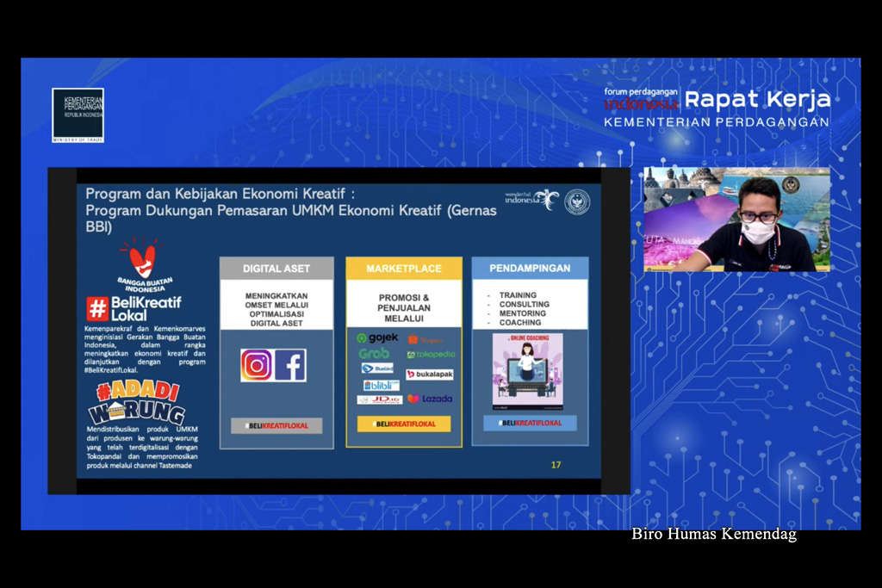Screen dimensions: 882x588
Task: Click the JD.ID logo
Action: [x=380, y=399]
